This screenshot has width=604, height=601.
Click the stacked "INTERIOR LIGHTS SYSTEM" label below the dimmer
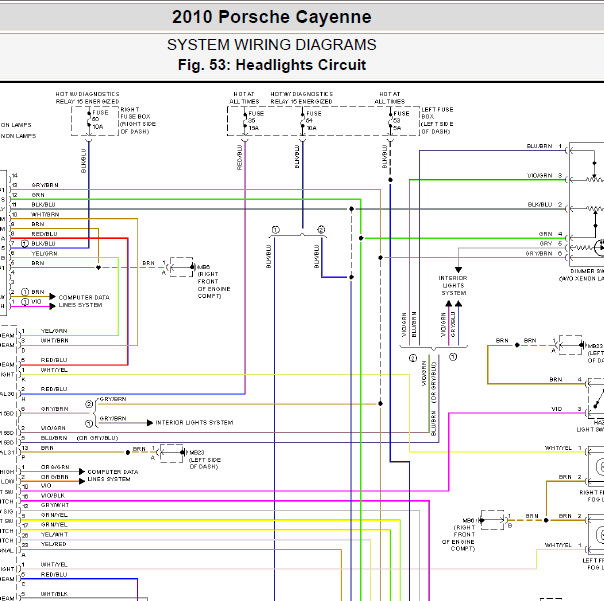point(453,285)
